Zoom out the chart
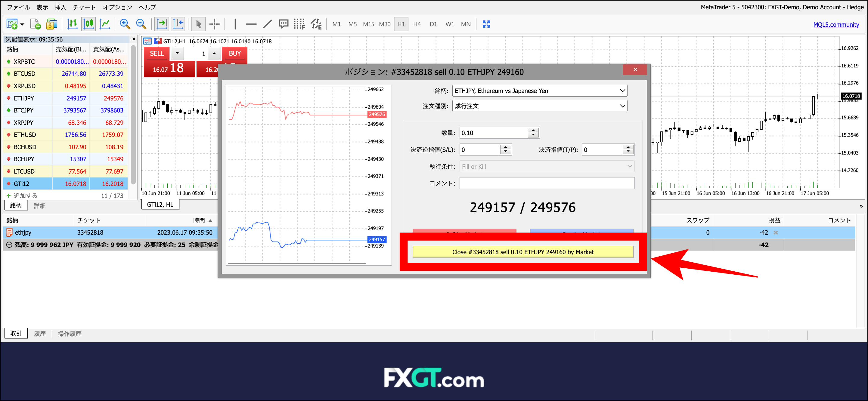The image size is (868, 401). point(141,24)
